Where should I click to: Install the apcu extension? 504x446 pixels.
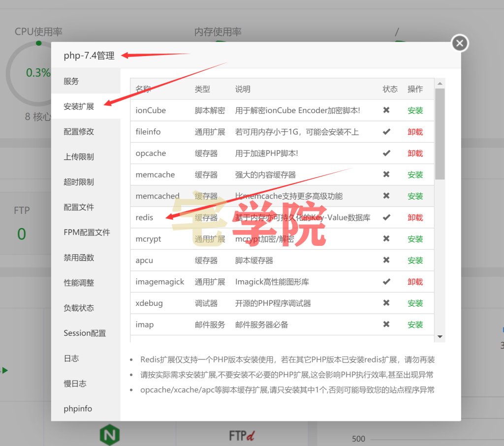click(x=415, y=260)
